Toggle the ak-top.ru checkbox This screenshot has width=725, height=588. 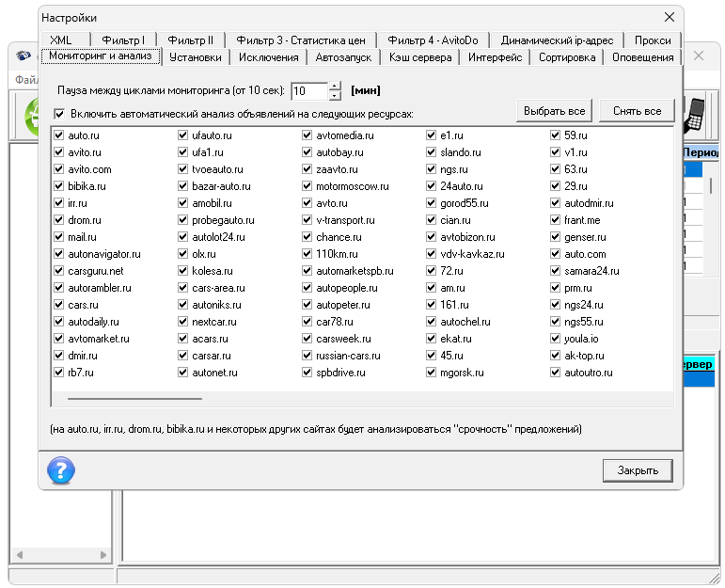coord(556,356)
